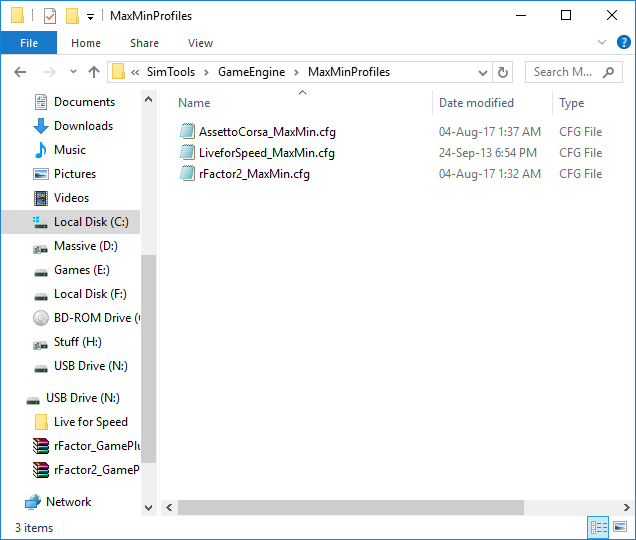
Task: Open Explorer help via question mark icon
Action: click(623, 42)
